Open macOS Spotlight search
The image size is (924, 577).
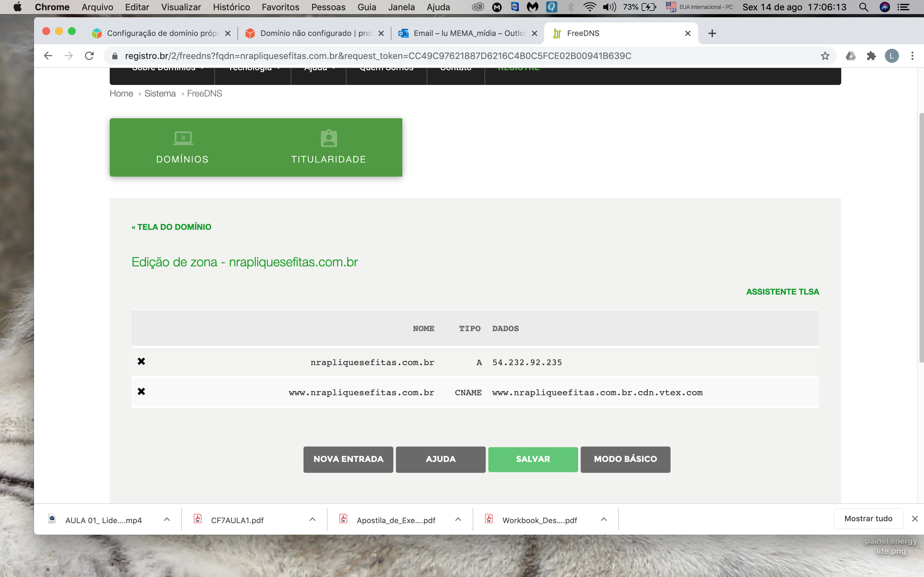pyautogui.click(x=864, y=7)
